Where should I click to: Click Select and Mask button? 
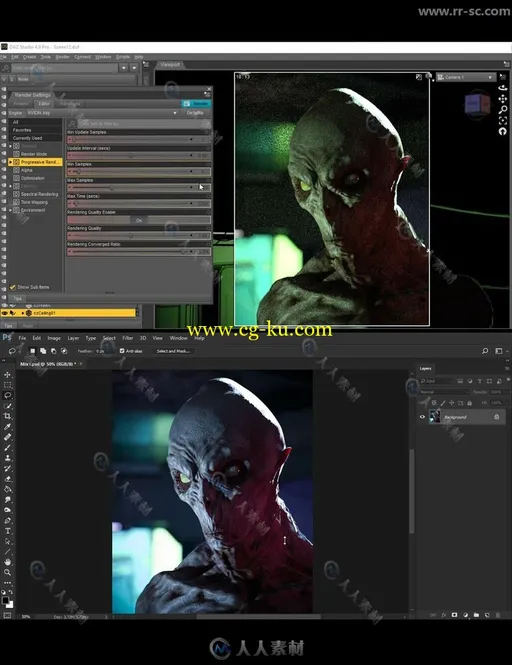click(173, 351)
